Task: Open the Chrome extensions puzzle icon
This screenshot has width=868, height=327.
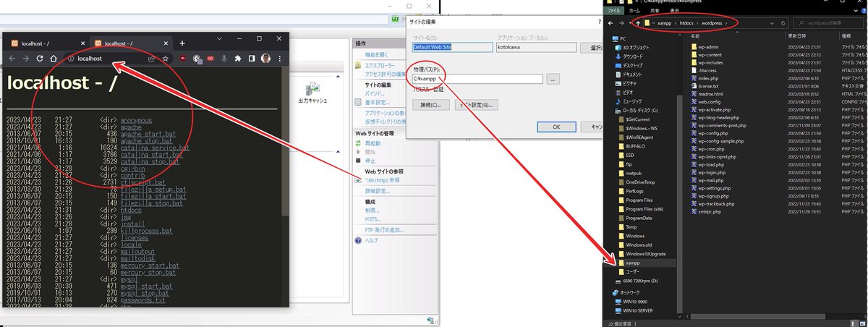Action: tap(238, 59)
